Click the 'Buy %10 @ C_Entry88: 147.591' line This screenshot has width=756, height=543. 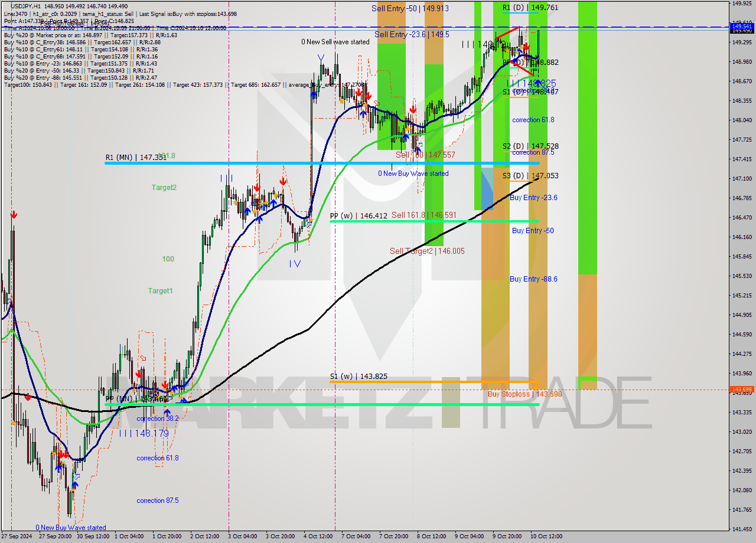coord(80,57)
